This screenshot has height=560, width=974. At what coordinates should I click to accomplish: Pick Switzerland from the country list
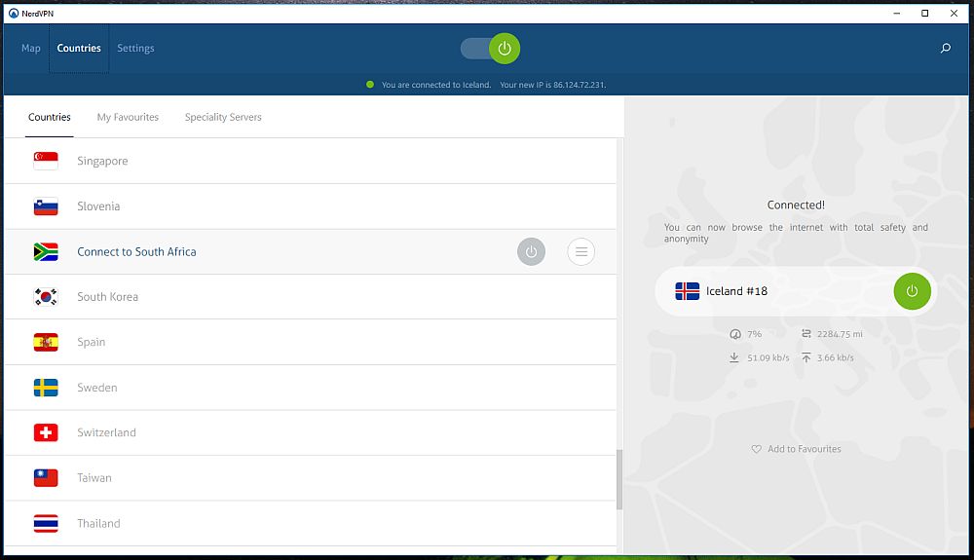coord(311,432)
